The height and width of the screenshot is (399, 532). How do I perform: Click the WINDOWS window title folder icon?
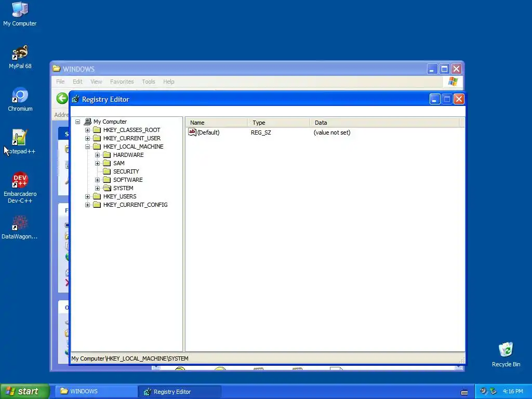57,69
